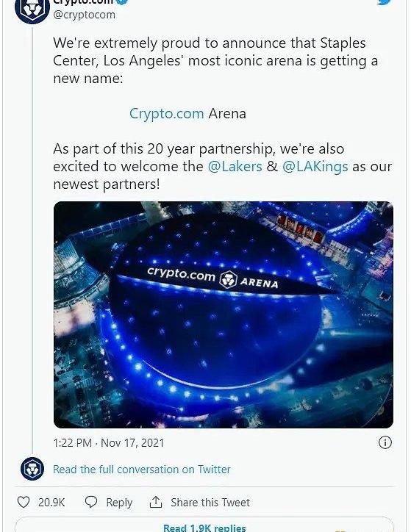Open Read 1.9K replies button
411x532 pixels.
(x=204, y=528)
